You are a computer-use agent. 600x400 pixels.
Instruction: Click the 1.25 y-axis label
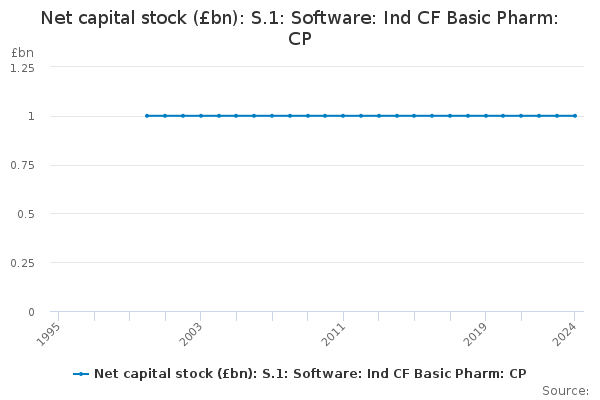(22, 67)
